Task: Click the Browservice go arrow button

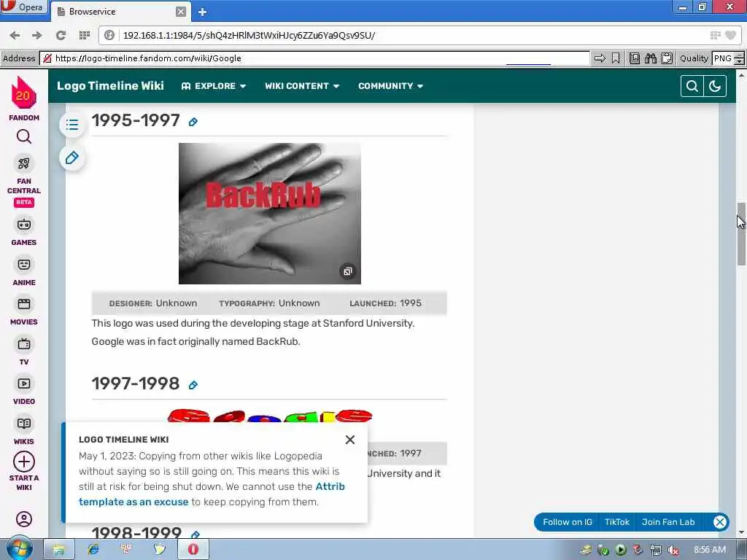Action: pos(600,58)
